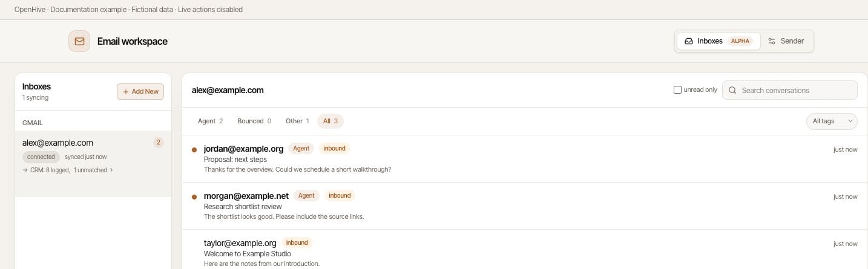Open the All tags dropdown
868x269 pixels.
pyautogui.click(x=832, y=121)
